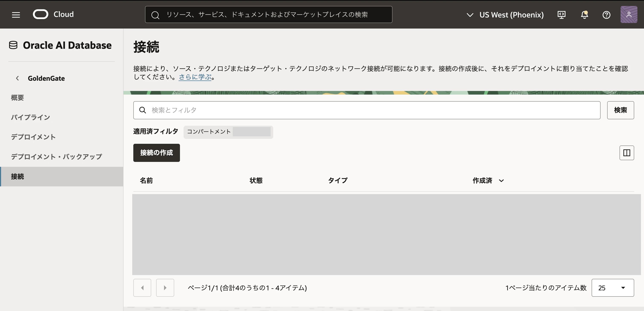
Task: Click the Oracle AI Database title
Action: (x=67, y=45)
